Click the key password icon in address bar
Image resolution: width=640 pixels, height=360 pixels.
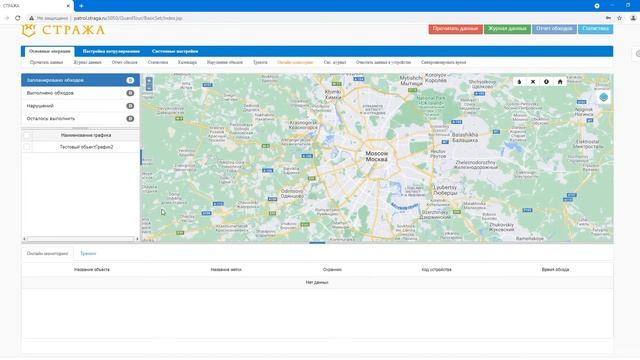608,18
